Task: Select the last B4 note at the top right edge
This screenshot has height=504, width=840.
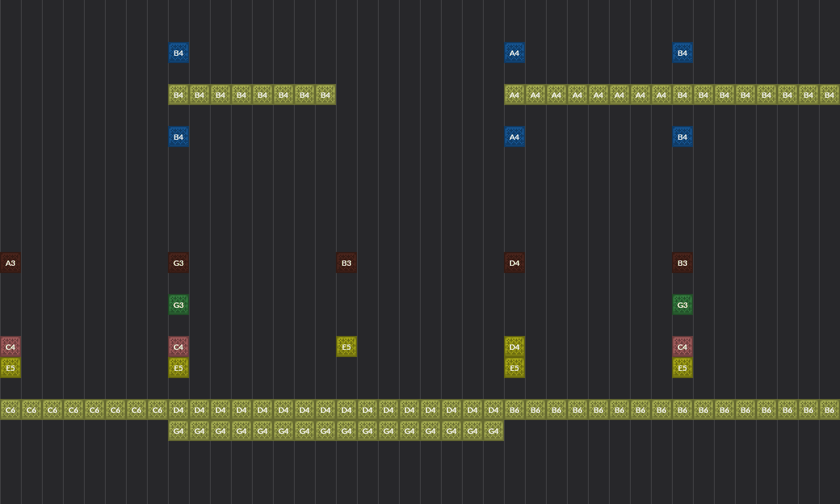Action: tap(829, 94)
